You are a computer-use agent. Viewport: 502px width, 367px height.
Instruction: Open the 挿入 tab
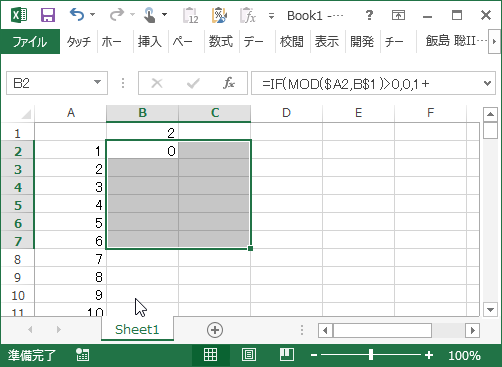(x=150, y=42)
